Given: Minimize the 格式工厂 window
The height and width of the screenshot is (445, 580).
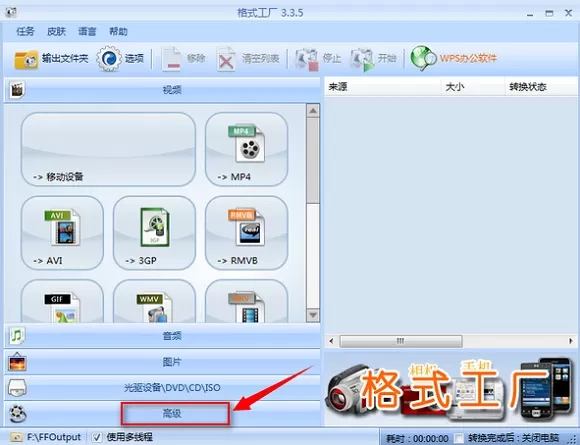Looking at the screenshot, I should pyautogui.click(x=530, y=14).
